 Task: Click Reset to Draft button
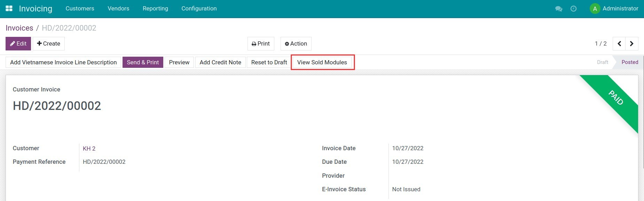click(269, 62)
